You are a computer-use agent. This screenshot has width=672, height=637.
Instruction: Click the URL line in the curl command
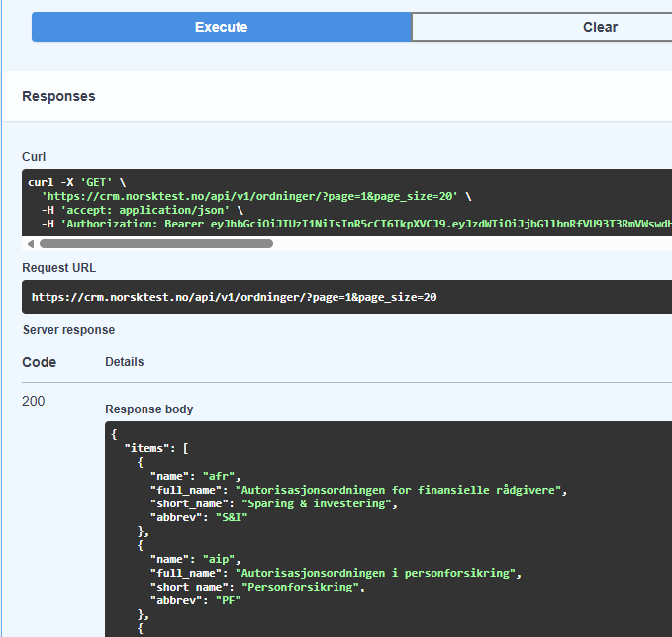[256, 196]
